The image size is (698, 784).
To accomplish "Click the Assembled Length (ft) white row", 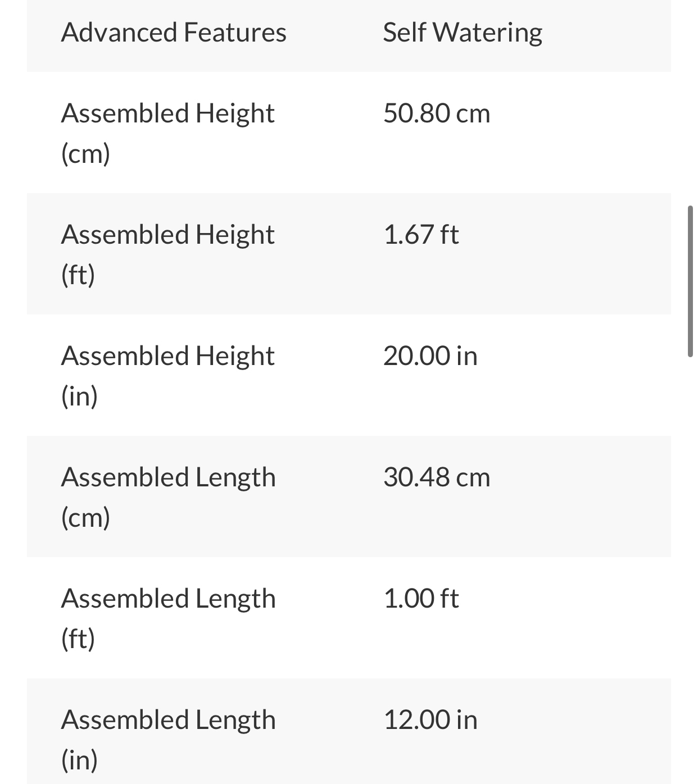I will point(349,618).
